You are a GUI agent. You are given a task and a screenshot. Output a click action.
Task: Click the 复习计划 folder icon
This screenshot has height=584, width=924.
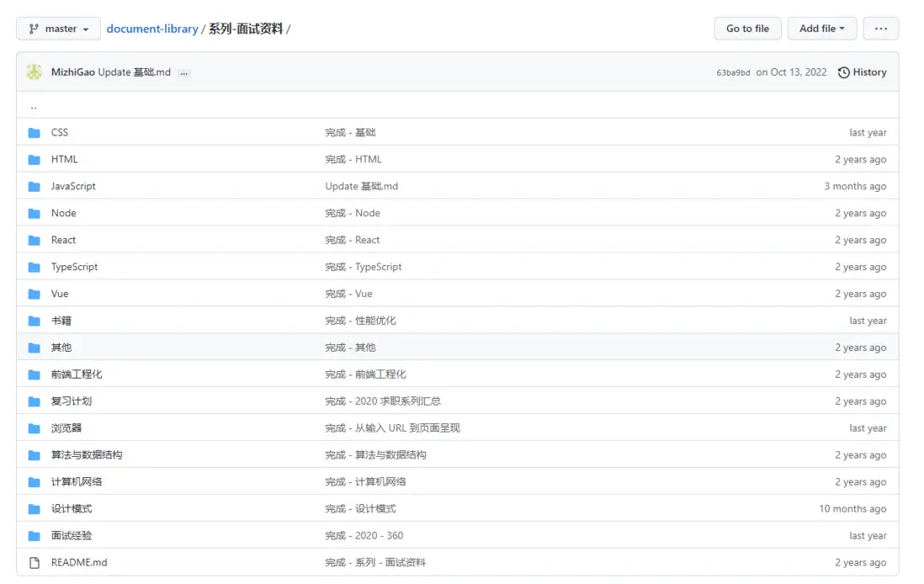(x=35, y=402)
